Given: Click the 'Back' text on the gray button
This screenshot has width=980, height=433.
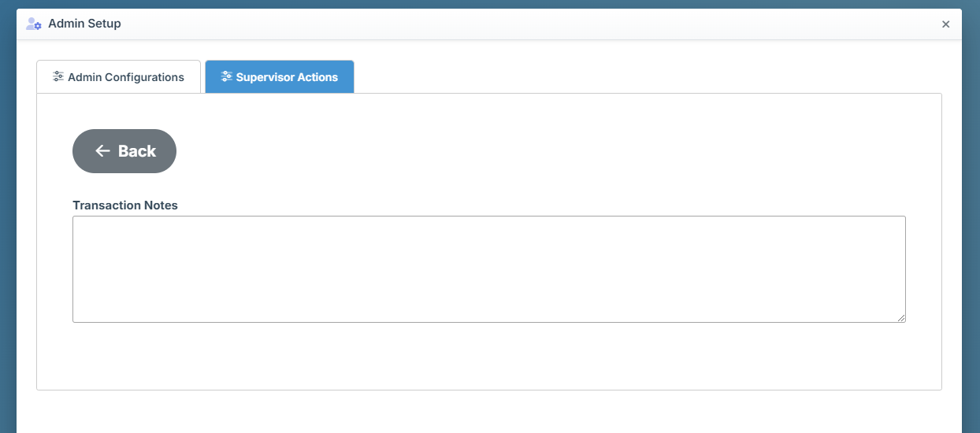Looking at the screenshot, I should (x=137, y=151).
